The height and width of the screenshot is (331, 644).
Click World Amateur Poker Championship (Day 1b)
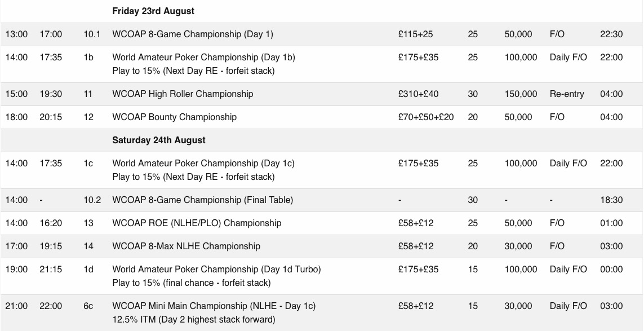[204, 57]
